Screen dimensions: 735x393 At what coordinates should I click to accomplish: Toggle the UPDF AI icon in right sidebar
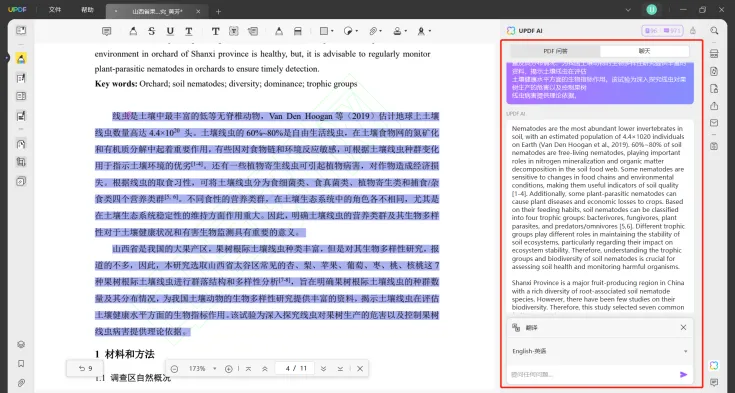(714, 365)
